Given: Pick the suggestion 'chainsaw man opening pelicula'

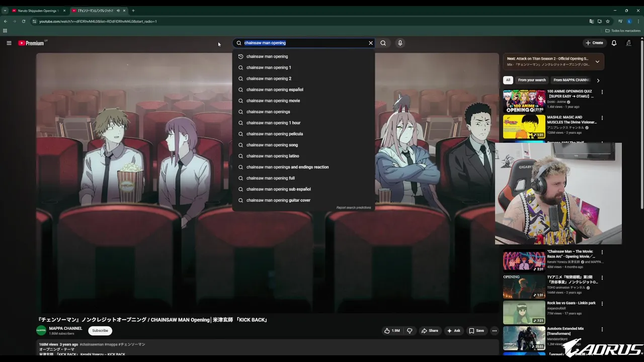Looking at the screenshot, I should [303, 134].
